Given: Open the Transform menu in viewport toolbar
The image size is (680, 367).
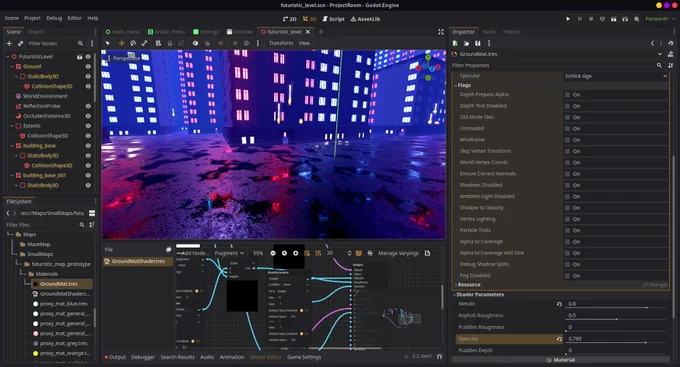Looking at the screenshot, I should tap(281, 43).
